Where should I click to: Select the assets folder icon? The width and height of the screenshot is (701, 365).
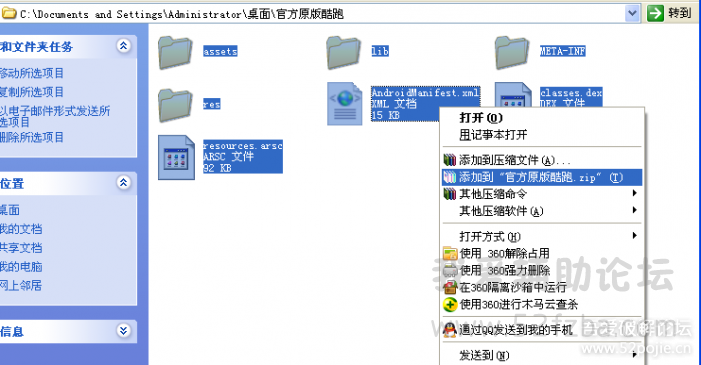175,53
